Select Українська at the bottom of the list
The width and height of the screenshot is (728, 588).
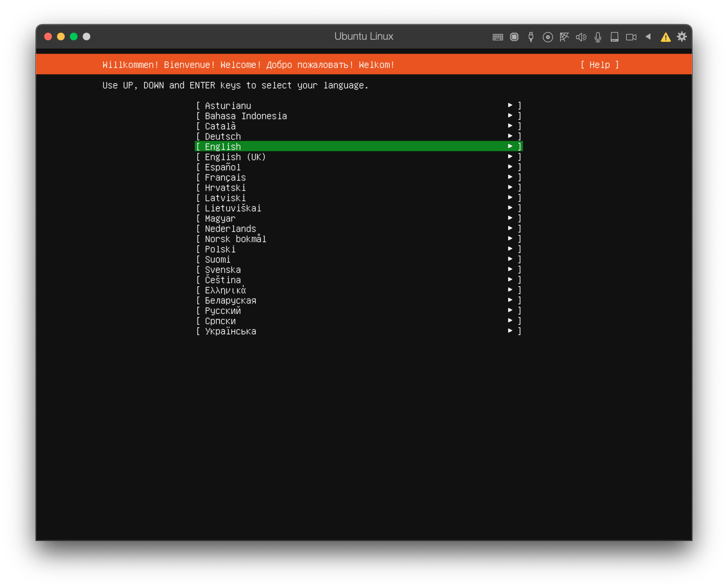pyautogui.click(x=230, y=331)
